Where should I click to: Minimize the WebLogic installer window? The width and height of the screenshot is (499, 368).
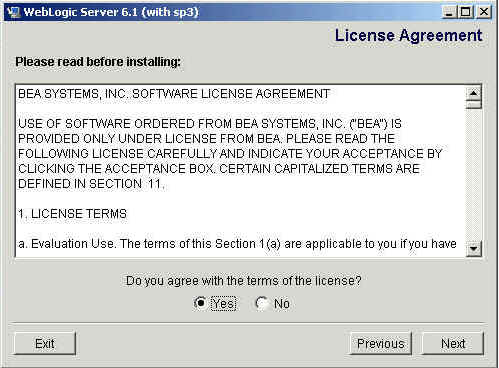[x=449, y=12]
